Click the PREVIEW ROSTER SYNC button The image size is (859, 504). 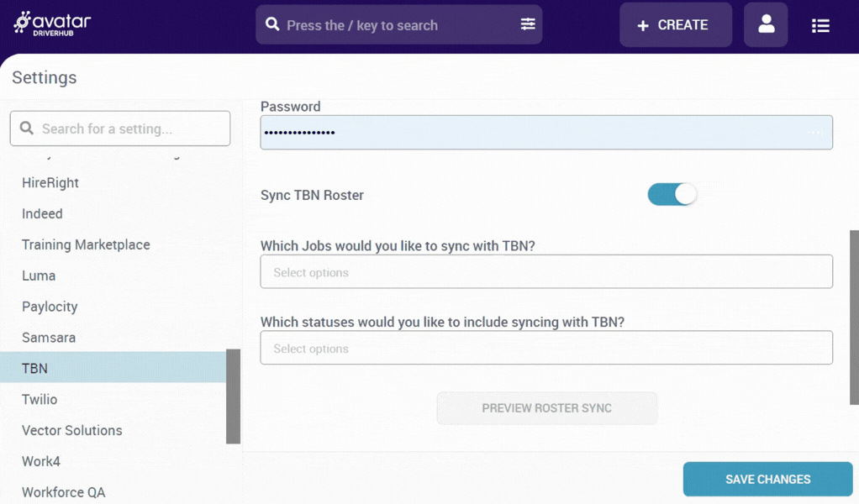tap(546, 408)
